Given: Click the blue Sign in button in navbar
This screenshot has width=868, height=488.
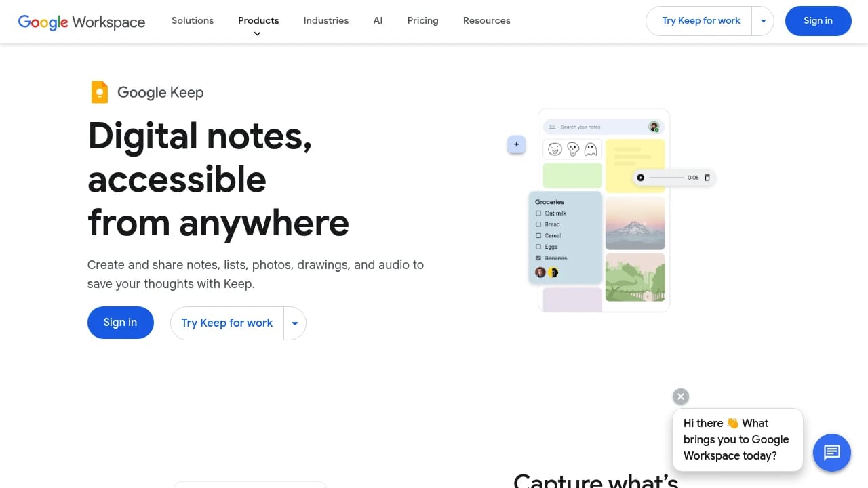Looking at the screenshot, I should [818, 21].
